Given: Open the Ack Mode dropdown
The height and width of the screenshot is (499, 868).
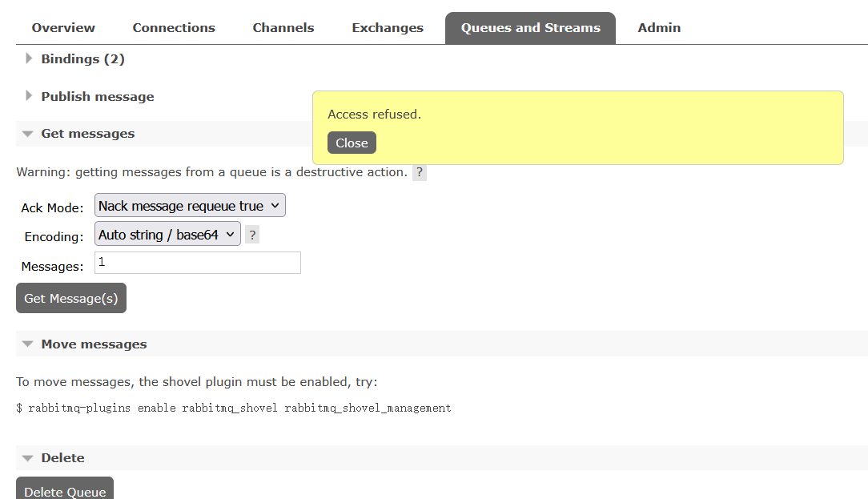Looking at the screenshot, I should pos(190,206).
